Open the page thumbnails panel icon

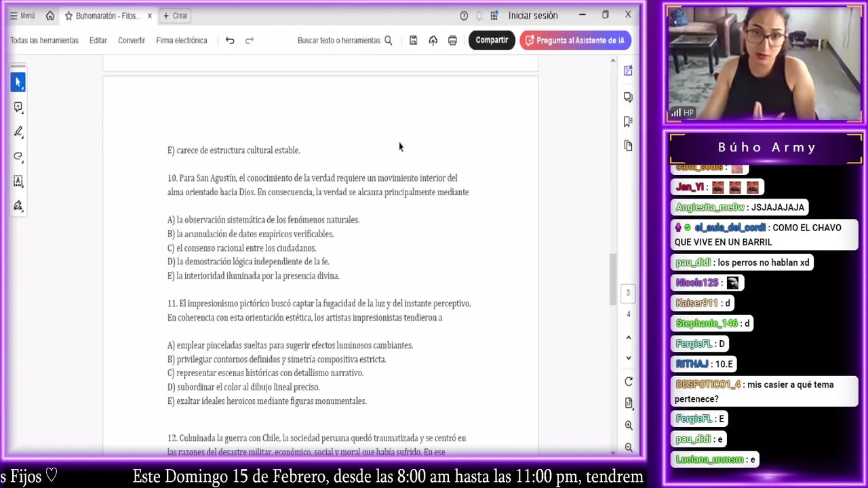coord(628,146)
